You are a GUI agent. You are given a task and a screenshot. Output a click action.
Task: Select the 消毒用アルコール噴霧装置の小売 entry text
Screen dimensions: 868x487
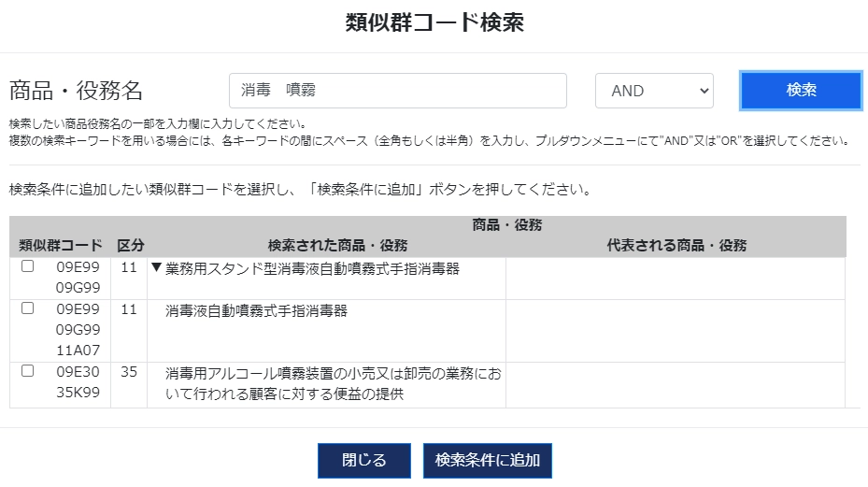[334, 383]
